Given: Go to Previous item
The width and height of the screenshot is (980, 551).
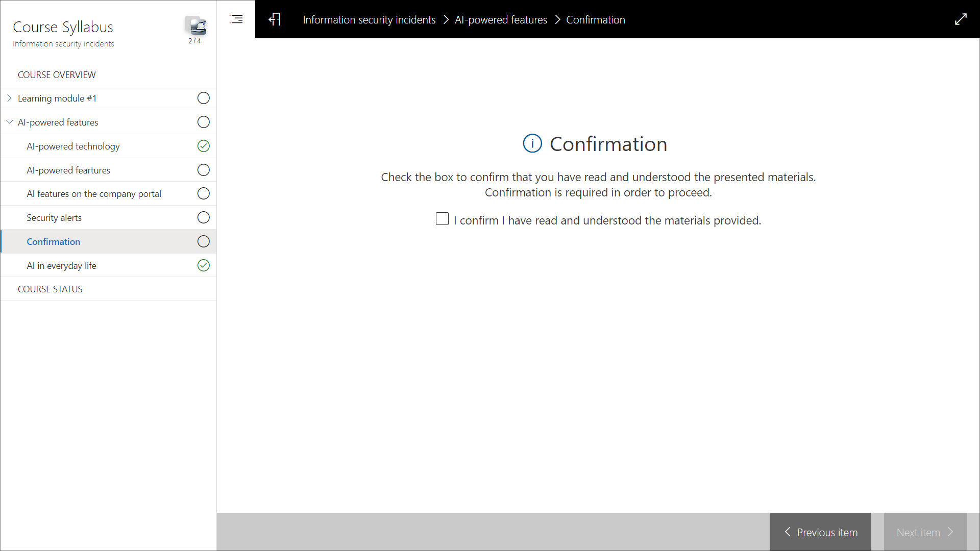Looking at the screenshot, I should coord(820,532).
